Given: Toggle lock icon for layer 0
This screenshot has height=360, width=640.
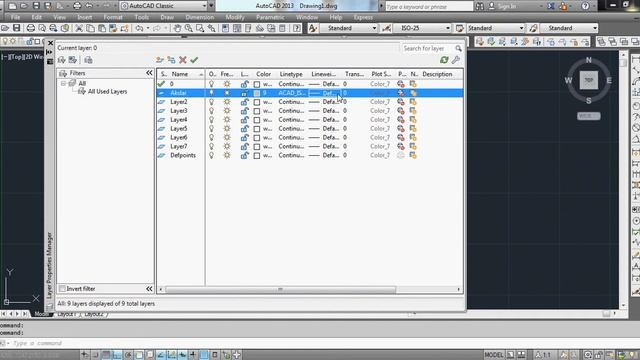Looking at the screenshot, I should point(244,84).
